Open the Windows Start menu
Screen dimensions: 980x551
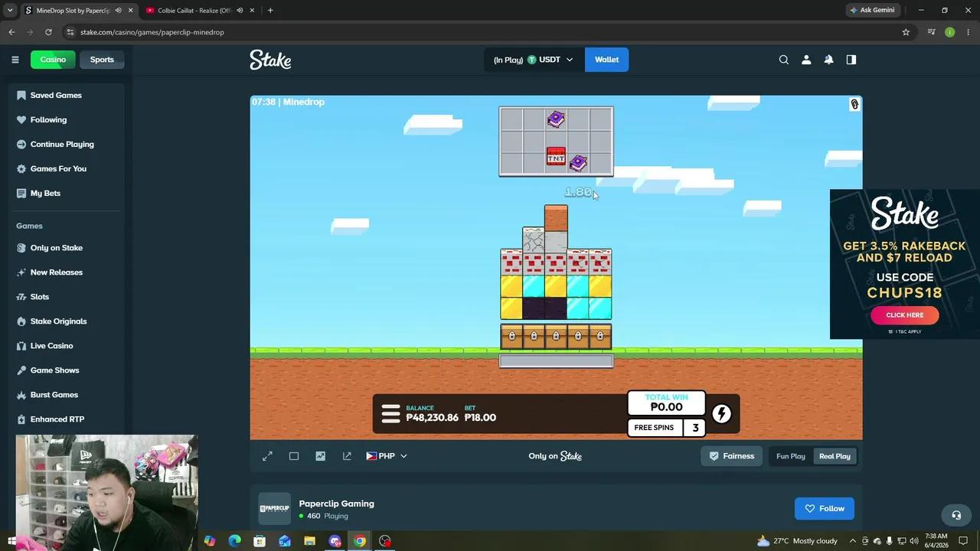(x=11, y=541)
